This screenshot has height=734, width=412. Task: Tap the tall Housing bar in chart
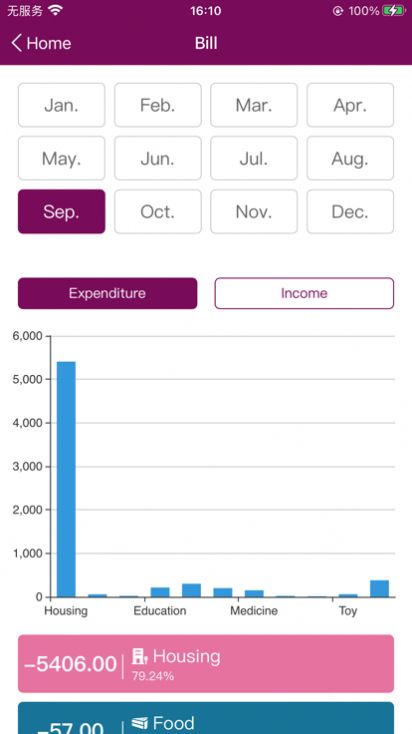click(66, 479)
